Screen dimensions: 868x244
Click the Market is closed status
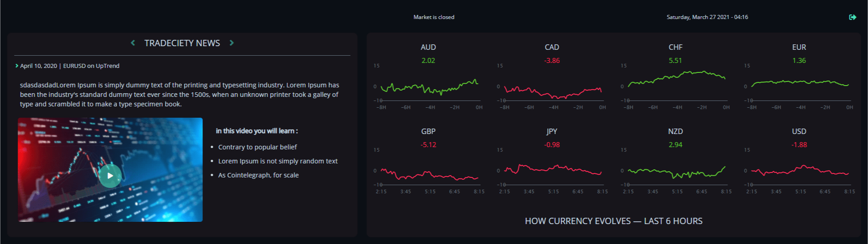(434, 17)
